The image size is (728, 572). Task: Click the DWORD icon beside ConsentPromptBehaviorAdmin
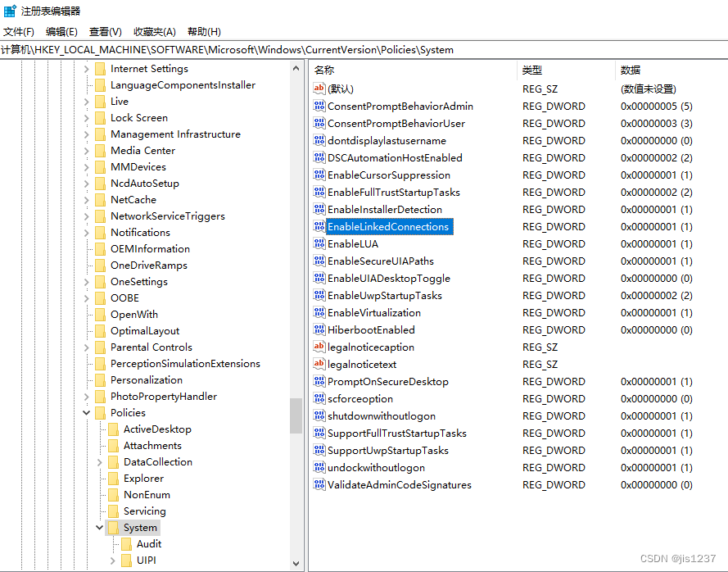[x=319, y=106]
